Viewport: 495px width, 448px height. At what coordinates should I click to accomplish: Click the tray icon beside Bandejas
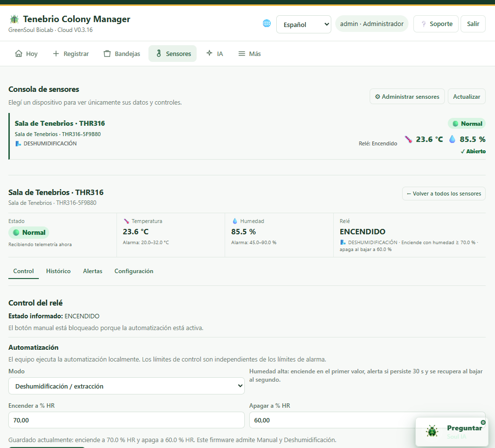click(107, 54)
